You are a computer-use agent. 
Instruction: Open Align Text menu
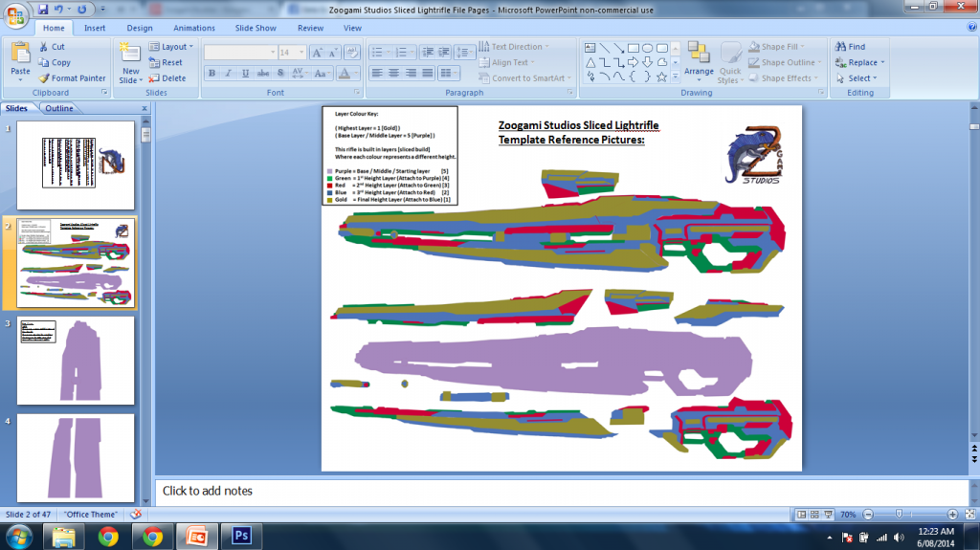tap(507, 62)
